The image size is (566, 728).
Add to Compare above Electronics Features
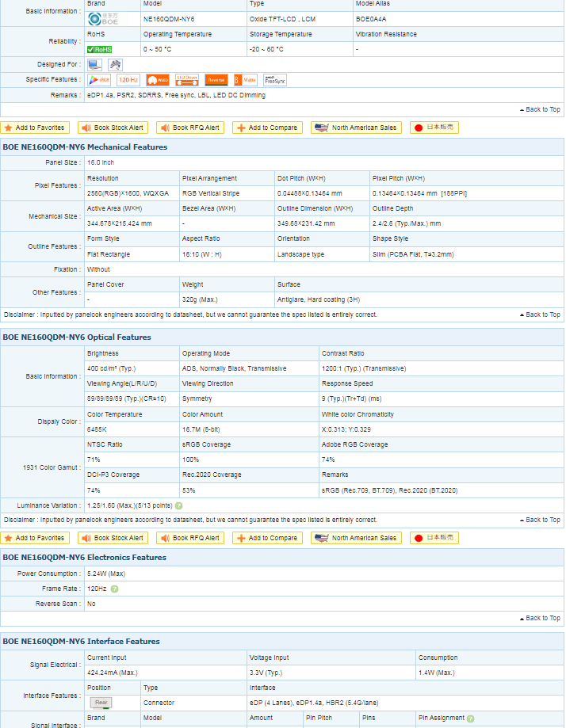267,538
